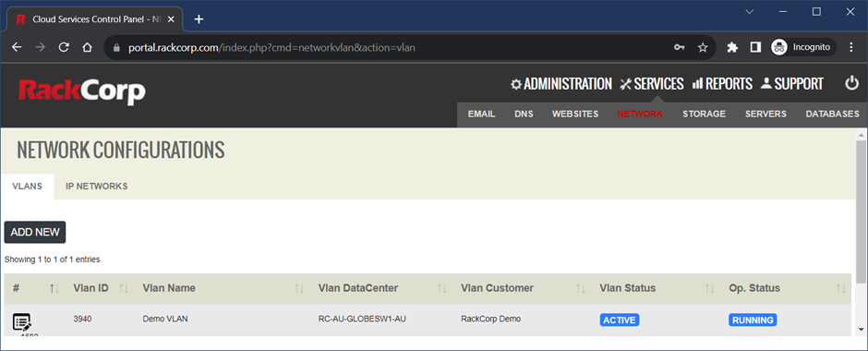Switch to the VLANS tab

click(27, 187)
